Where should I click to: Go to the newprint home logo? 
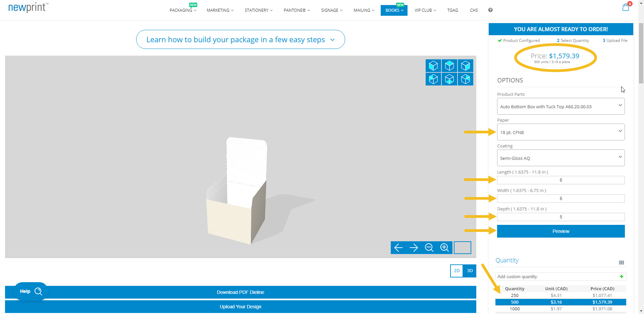click(28, 7)
